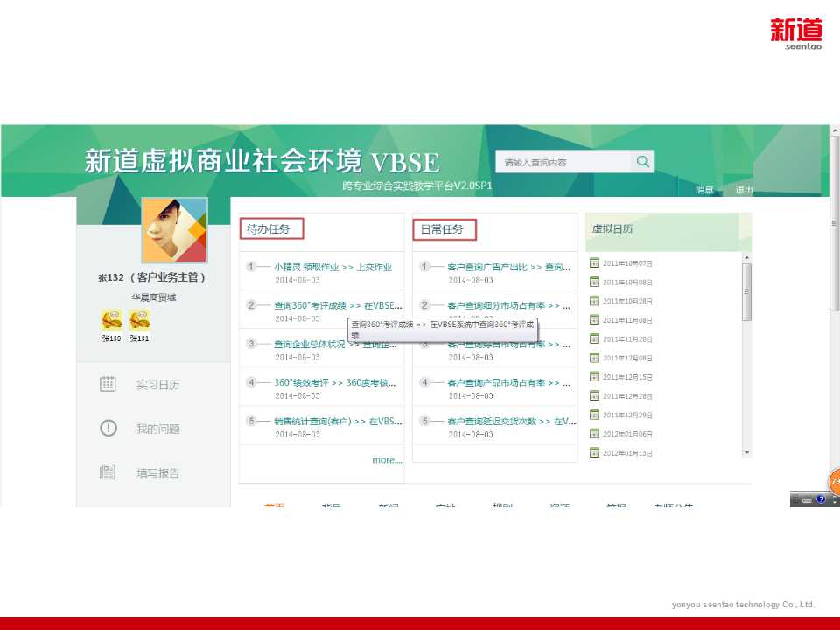This screenshot has height=630, width=840.
Task: Click the user profile avatar photo
Action: click(175, 230)
